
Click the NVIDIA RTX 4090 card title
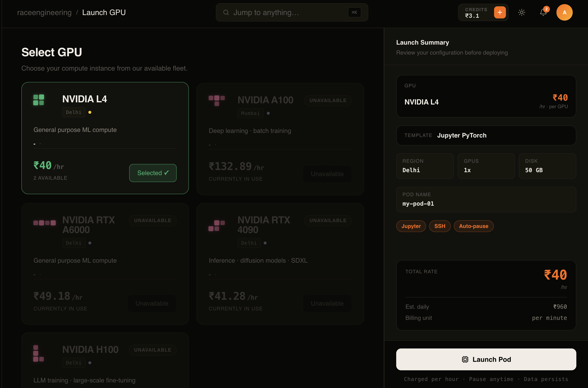(x=264, y=225)
